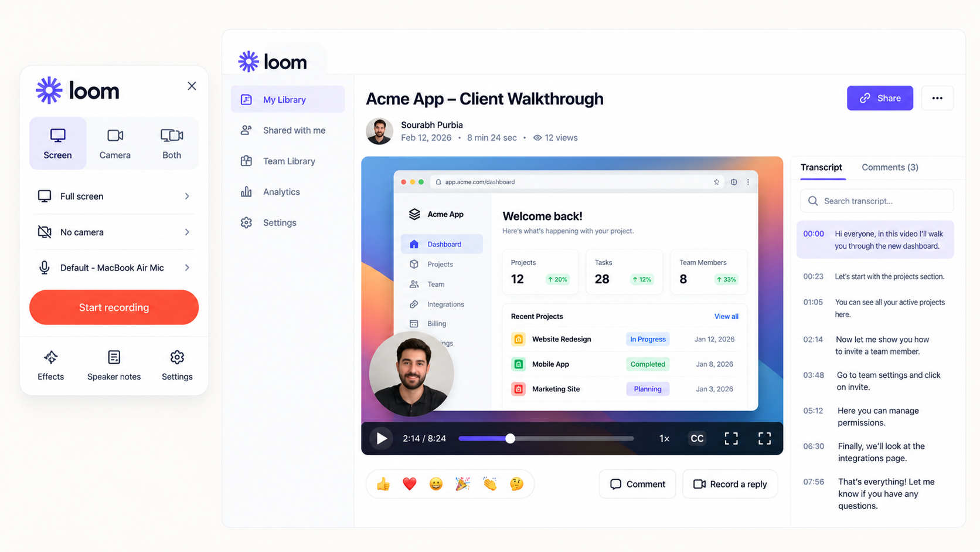980x552 pixels.
Task: Click the Record a reply button
Action: point(730,484)
